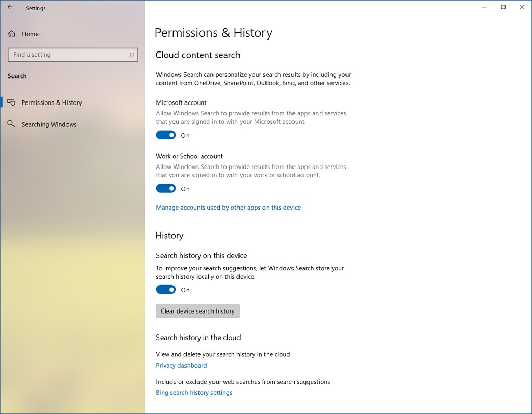Select Home in the sidebar
Viewport: 532px width, 414px height.
click(x=30, y=33)
